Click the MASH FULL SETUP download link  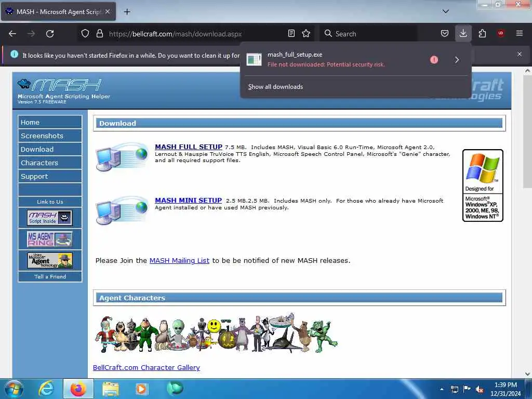[x=189, y=147]
